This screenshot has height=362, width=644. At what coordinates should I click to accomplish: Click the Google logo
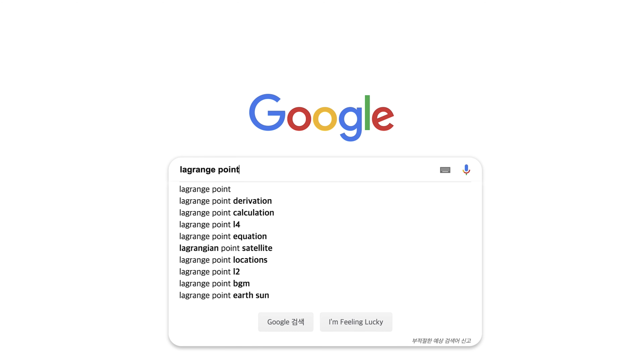click(x=321, y=117)
